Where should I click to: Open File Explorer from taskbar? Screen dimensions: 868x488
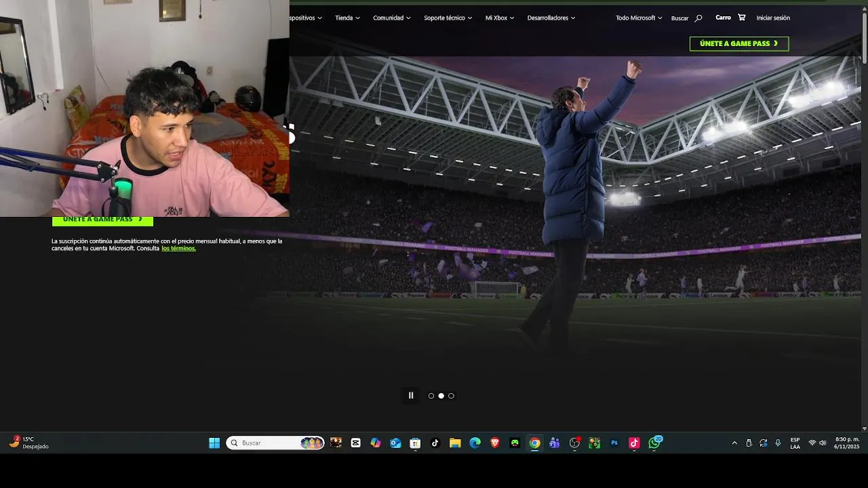455,443
